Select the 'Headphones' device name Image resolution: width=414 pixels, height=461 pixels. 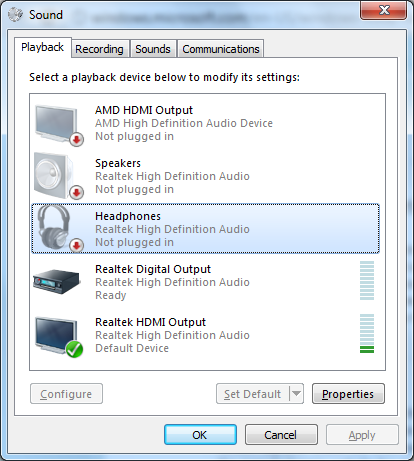click(x=128, y=216)
